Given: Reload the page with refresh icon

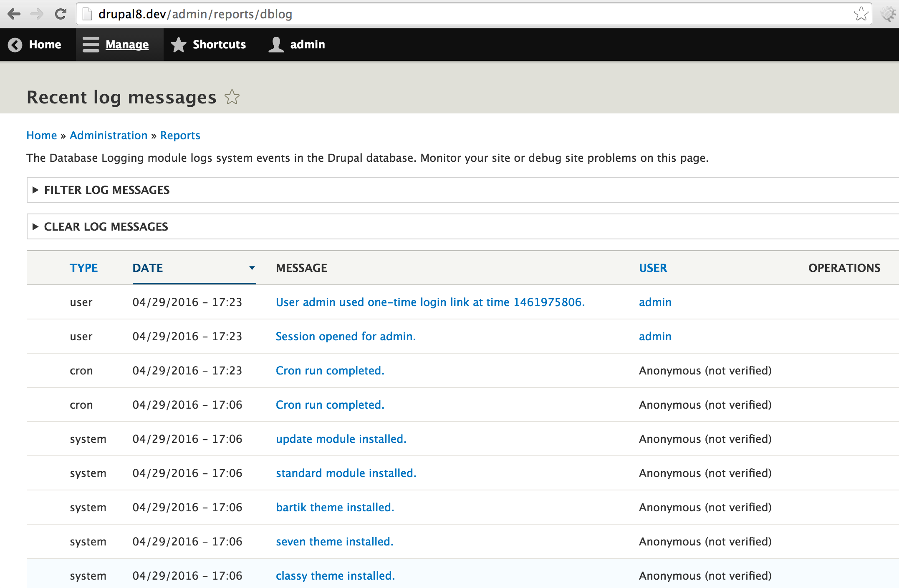Looking at the screenshot, I should tap(61, 14).
